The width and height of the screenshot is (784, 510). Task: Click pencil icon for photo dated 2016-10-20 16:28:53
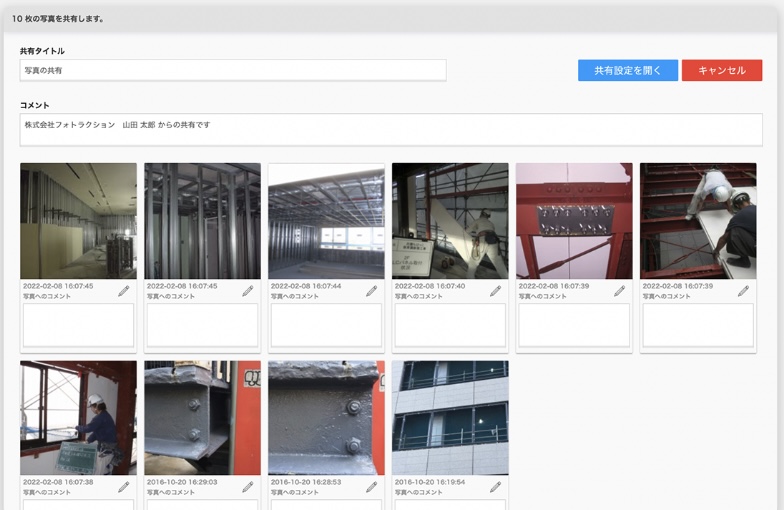(x=372, y=487)
